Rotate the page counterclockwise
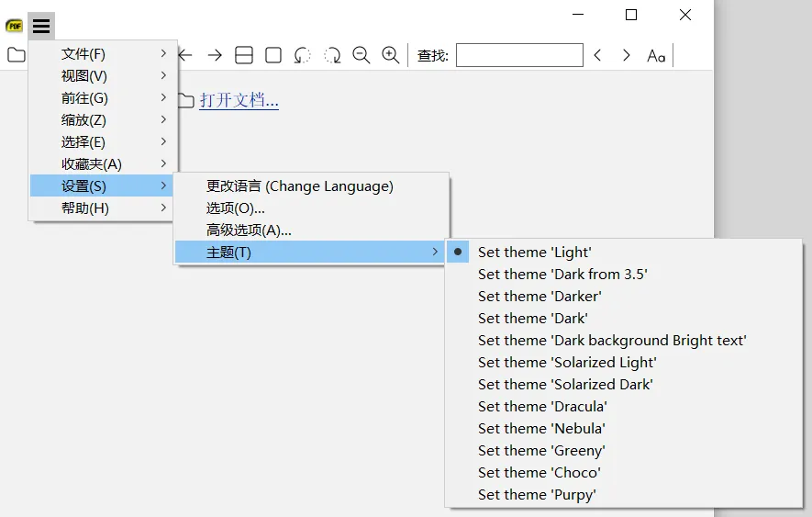The height and width of the screenshot is (517, 812). [303, 55]
